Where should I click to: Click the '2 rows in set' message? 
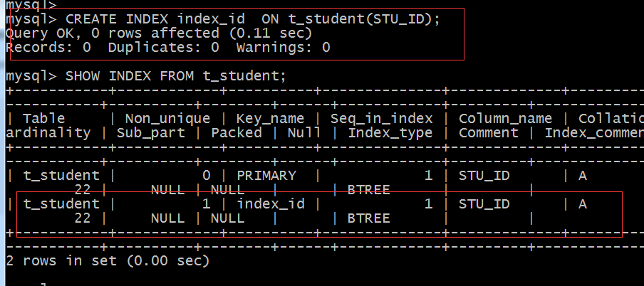(107, 261)
